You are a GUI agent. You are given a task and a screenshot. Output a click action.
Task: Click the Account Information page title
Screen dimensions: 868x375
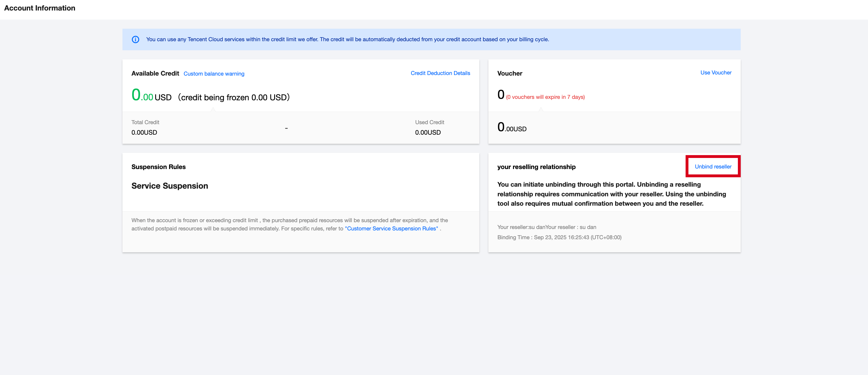pyautogui.click(x=40, y=8)
